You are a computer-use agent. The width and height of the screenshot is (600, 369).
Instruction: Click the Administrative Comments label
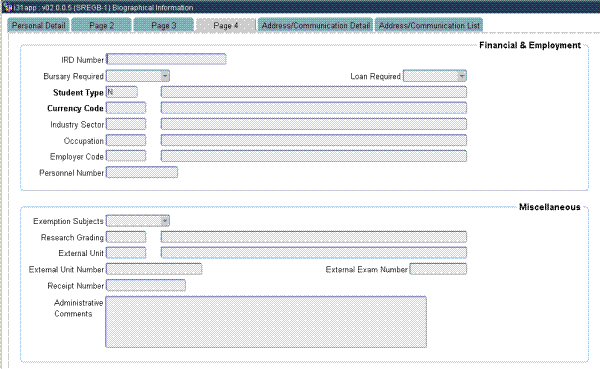click(78, 308)
